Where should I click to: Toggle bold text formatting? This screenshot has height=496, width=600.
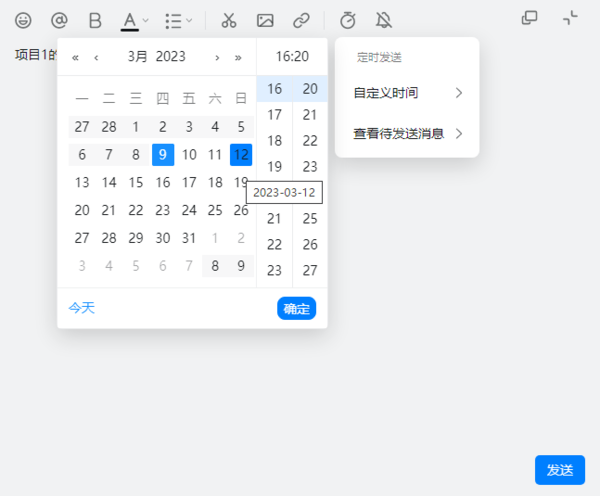(95, 20)
